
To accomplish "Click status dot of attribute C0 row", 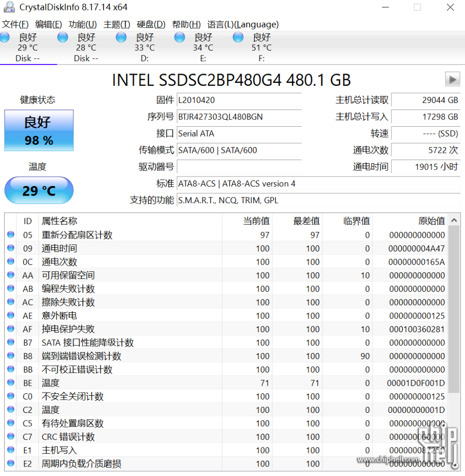I will pyautogui.click(x=10, y=396).
